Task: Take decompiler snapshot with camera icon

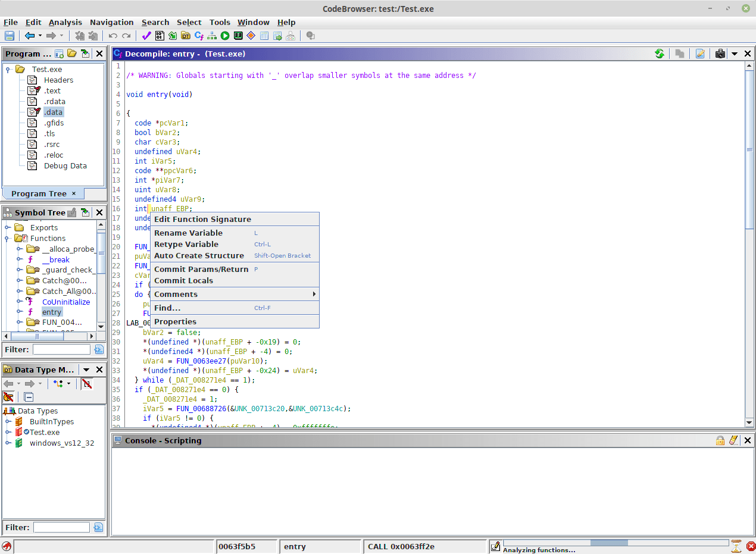Action: tap(720, 54)
